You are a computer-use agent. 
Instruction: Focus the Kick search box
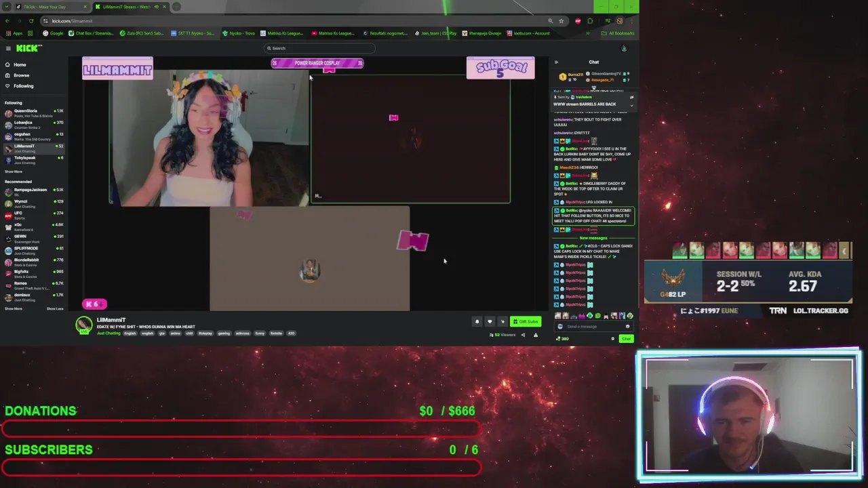319,48
